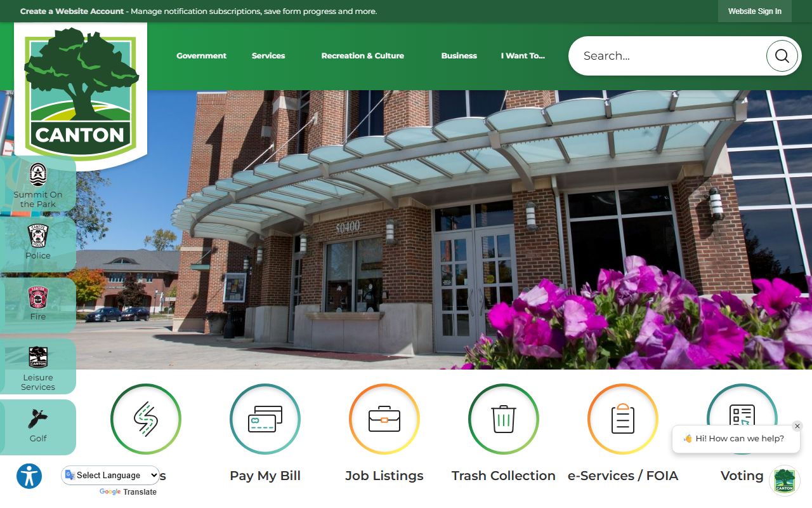This screenshot has height=508, width=812.
Task: Click the Create a Website Account link
Action: coord(72,11)
